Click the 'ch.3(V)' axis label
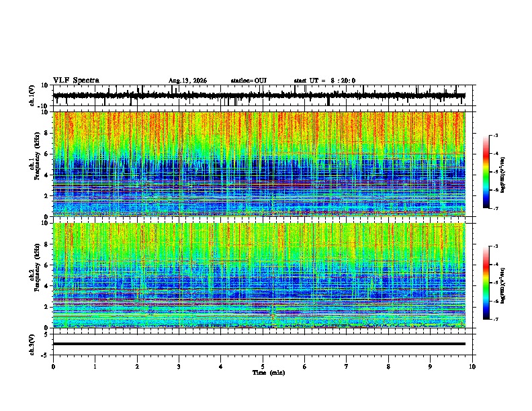This screenshot has height=411, width=532. 32,345
